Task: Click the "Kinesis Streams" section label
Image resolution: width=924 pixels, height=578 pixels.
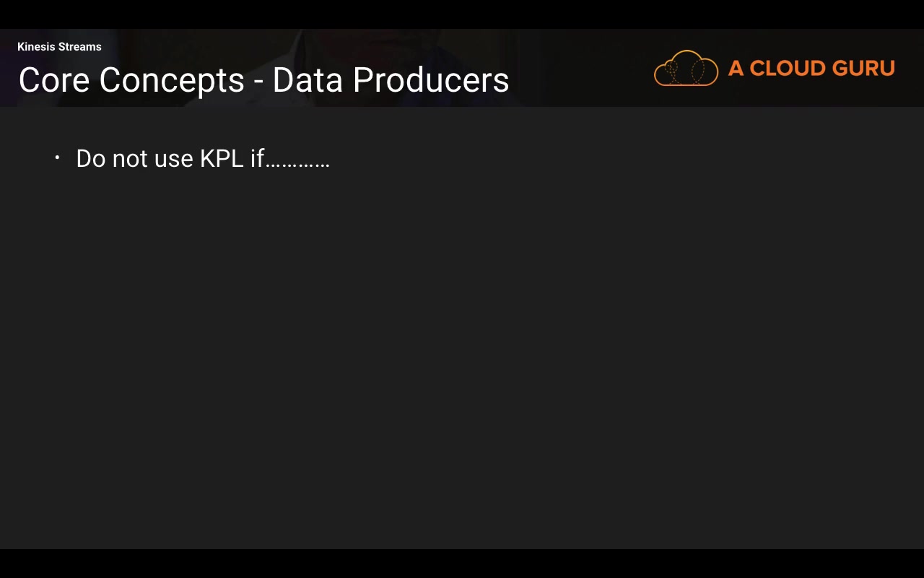Action: (59, 47)
